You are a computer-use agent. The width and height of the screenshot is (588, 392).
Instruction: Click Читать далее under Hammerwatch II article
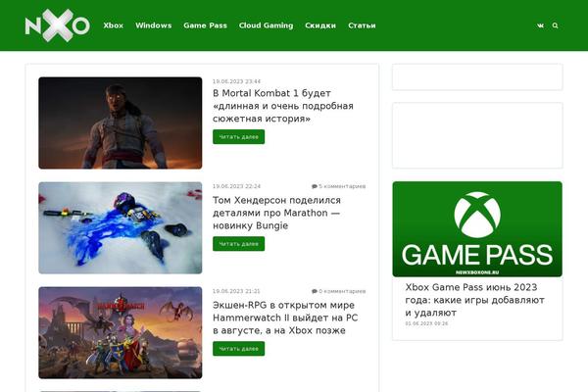(x=238, y=349)
